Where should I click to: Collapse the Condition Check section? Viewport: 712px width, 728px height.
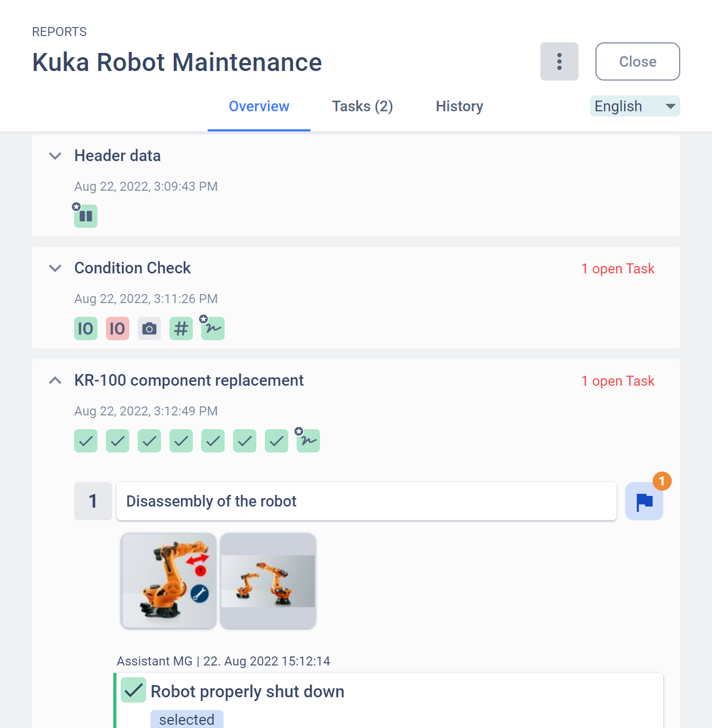[x=55, y=268]
